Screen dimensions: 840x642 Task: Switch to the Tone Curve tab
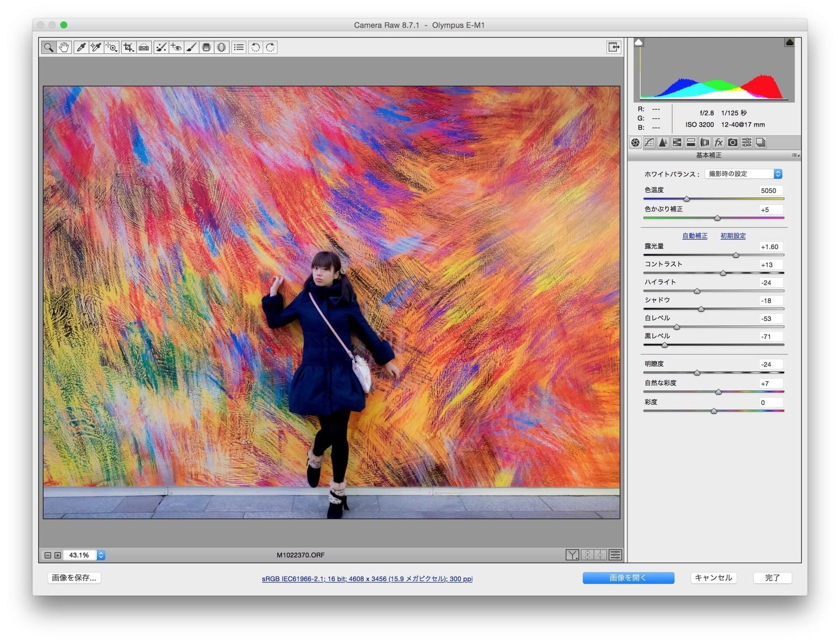coord(649,142)
